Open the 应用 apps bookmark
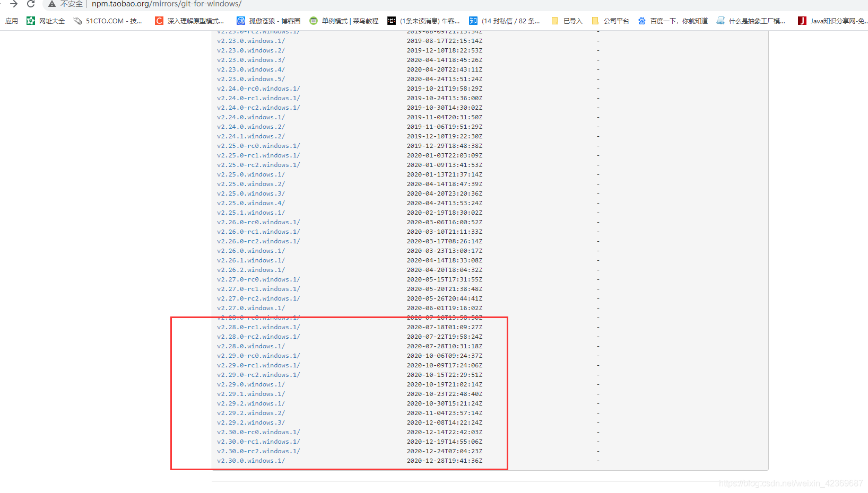Image resolution: width=868 pixels, height=493 pixels. (12, 21)
